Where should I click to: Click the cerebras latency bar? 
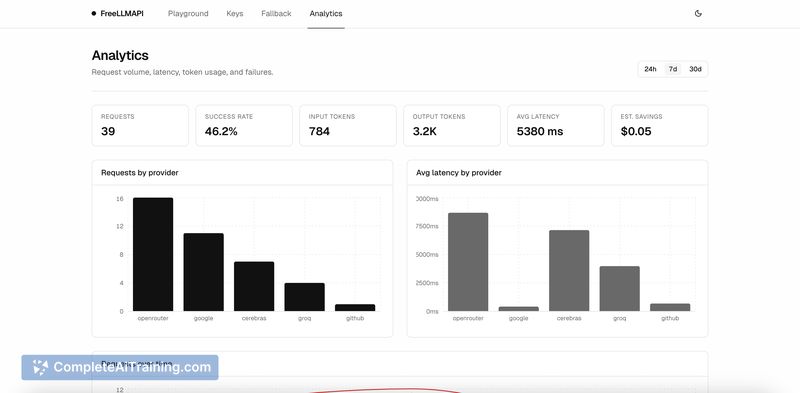coord(569,271)
